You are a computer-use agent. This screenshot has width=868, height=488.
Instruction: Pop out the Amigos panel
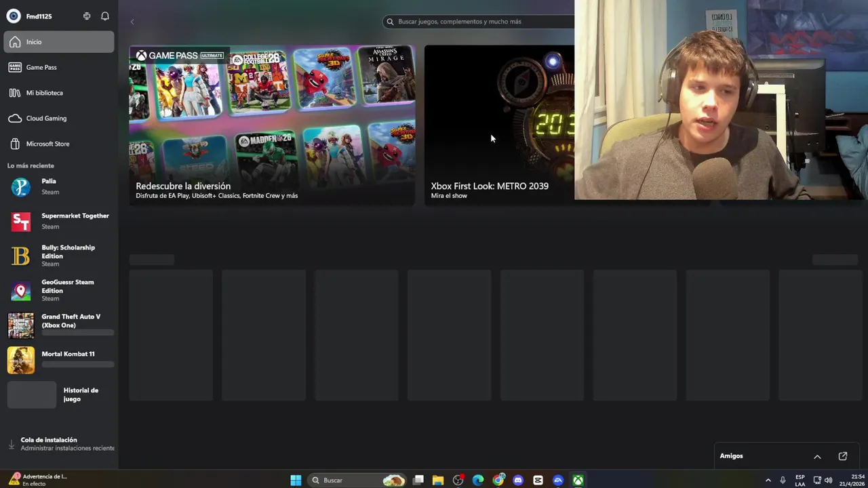pyautogui.click(x=843, y=456)
